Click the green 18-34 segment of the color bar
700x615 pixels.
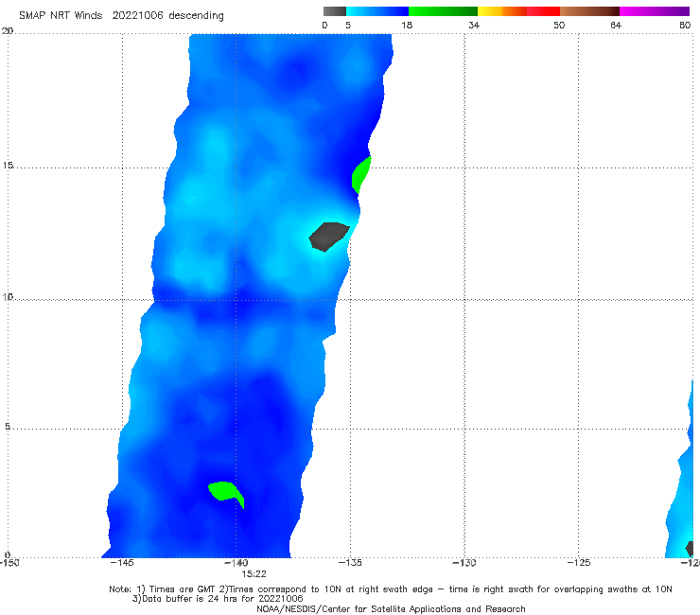point(443,11)
